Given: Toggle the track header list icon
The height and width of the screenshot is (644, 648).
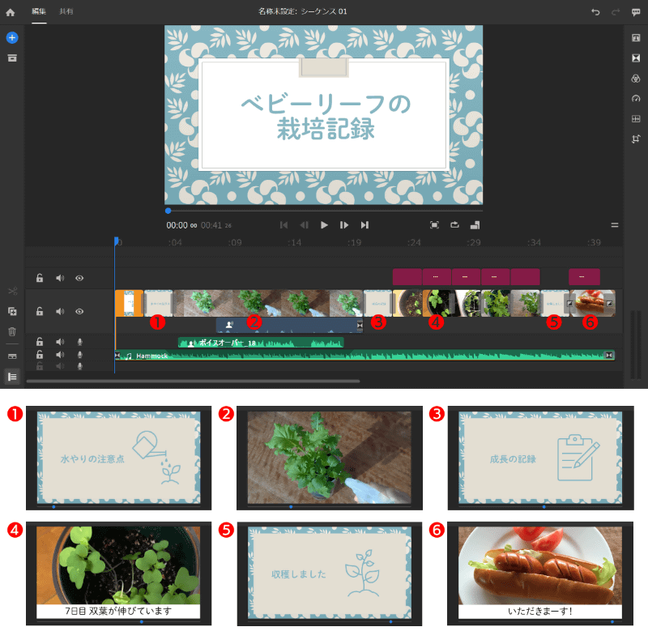Looking at the screenshot, I should (12, 373).
